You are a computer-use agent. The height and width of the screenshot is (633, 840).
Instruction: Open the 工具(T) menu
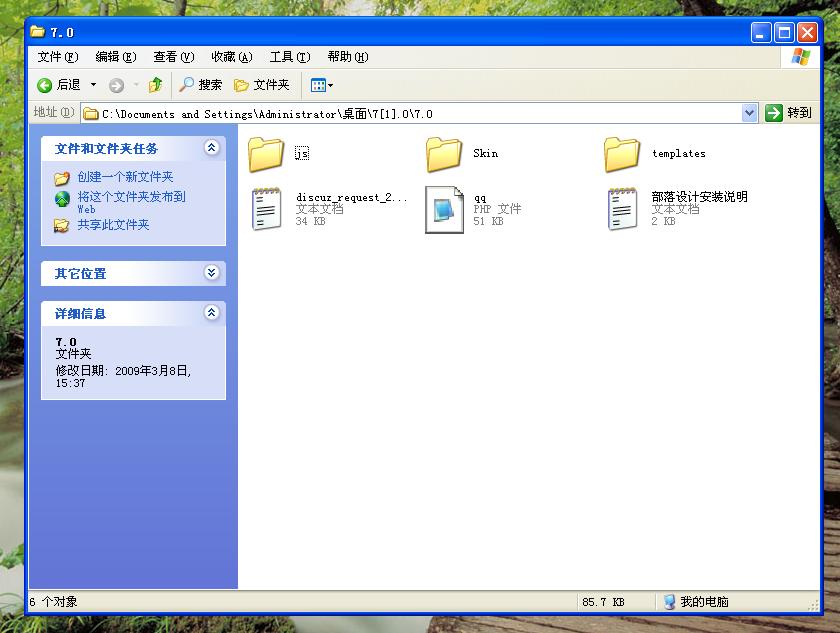pos(290,57)
